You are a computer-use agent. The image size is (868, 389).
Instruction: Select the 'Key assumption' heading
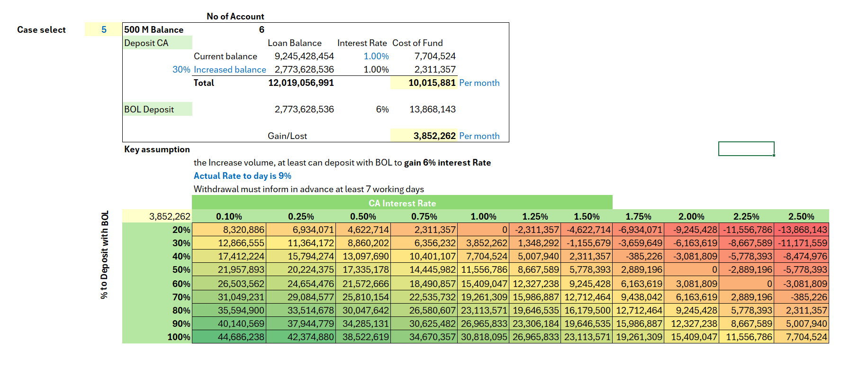coord(157,149)
